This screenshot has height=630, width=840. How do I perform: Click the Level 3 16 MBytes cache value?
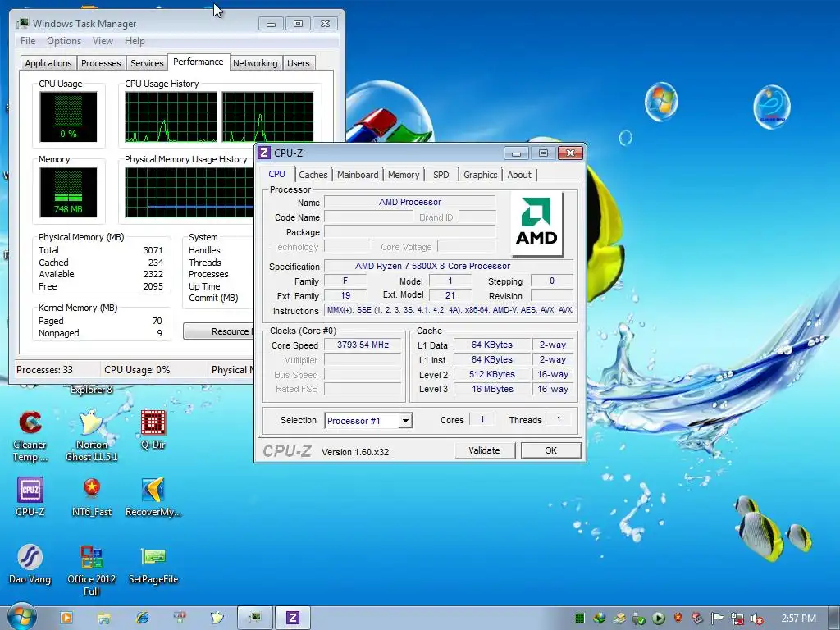pyautogui.click(x=492, y=389)
